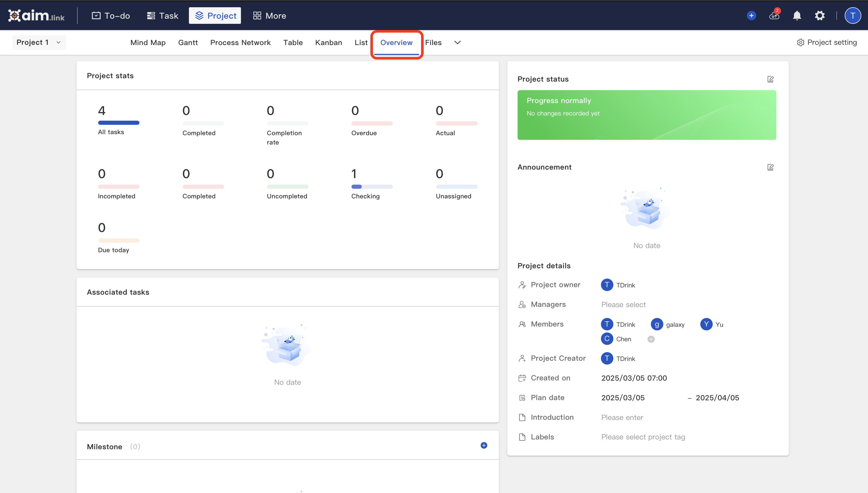Open Project setting

[x=827, y=42]
